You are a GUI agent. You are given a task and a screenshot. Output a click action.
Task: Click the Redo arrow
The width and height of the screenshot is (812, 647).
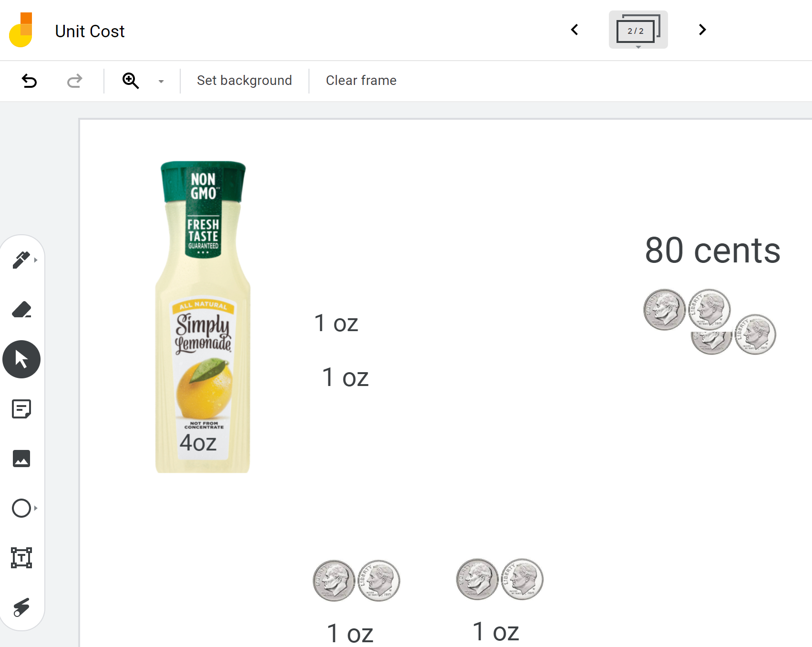pyautogui.click(x=74, y=81)
